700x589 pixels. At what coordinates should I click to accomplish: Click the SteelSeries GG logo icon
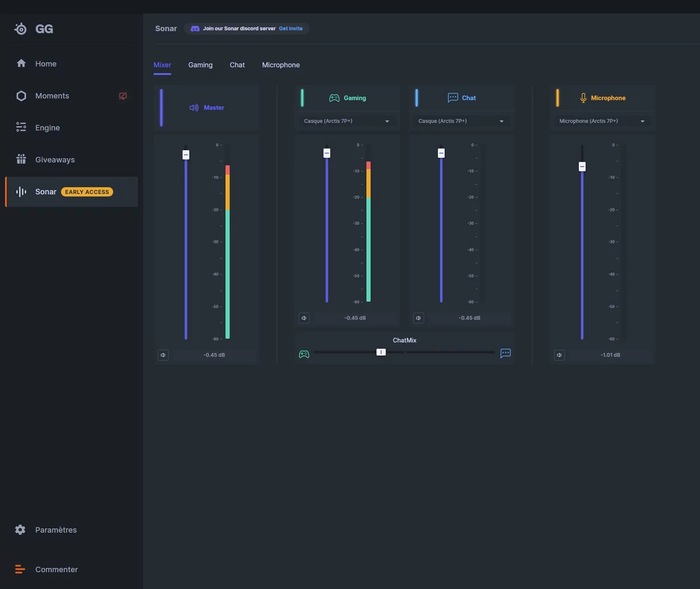point(20,29)
